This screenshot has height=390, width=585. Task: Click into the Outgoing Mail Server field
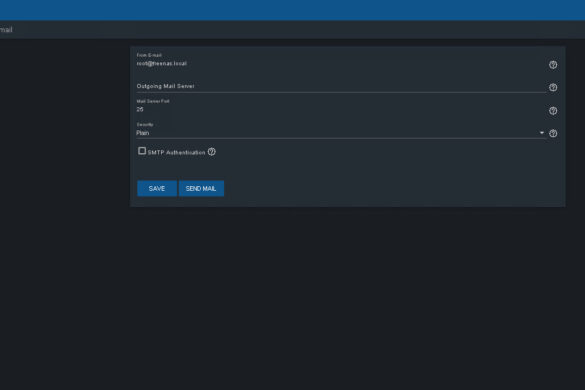point(341,87)
